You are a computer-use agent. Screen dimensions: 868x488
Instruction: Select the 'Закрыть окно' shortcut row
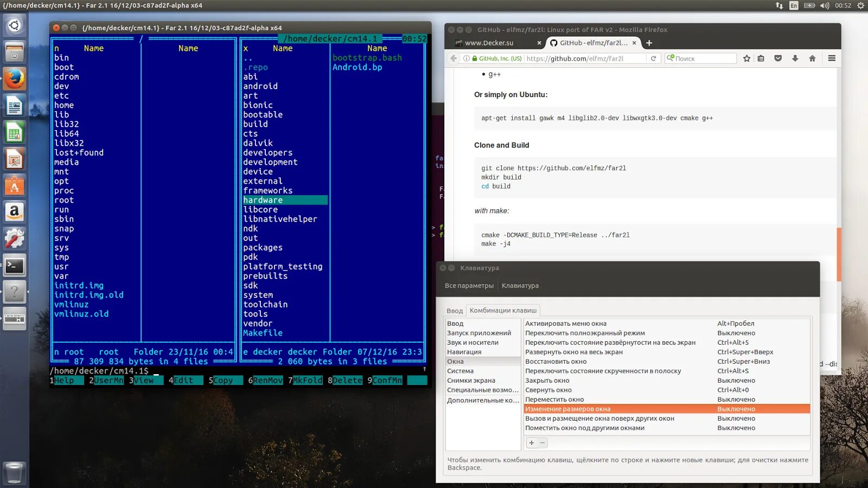pos(667,381)
